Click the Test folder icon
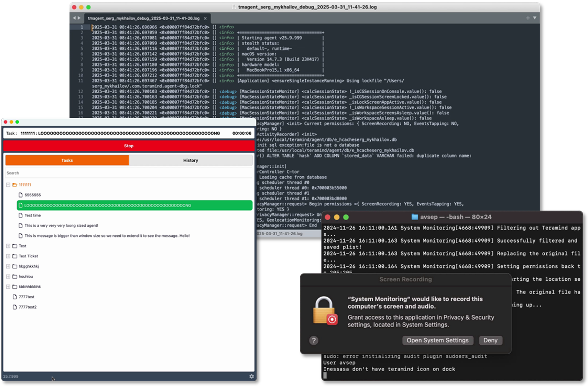The width and height of the screenshot is (588, 386). pyautogui.click(x=15, y=246)
